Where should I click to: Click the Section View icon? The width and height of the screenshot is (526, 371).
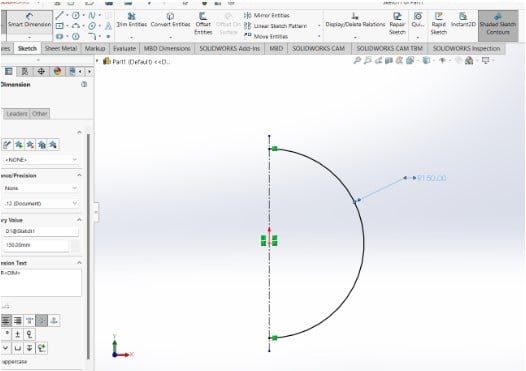pos(388,60)
